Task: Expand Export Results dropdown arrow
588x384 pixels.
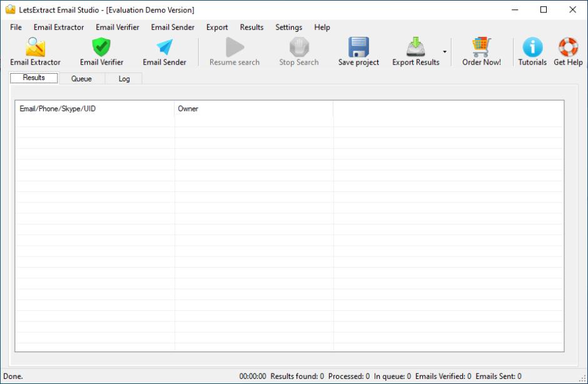Action: 445,52
